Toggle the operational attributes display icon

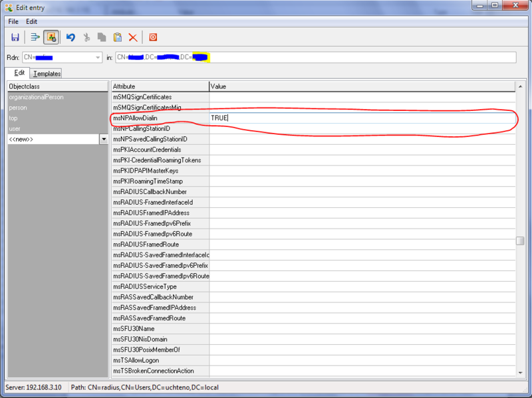[51, 37]
